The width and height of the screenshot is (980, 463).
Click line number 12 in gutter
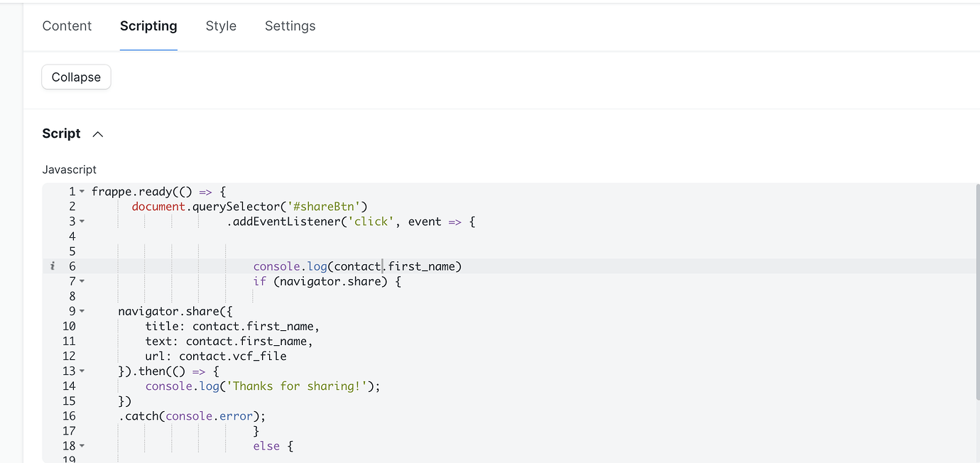[x=69, y=356]
